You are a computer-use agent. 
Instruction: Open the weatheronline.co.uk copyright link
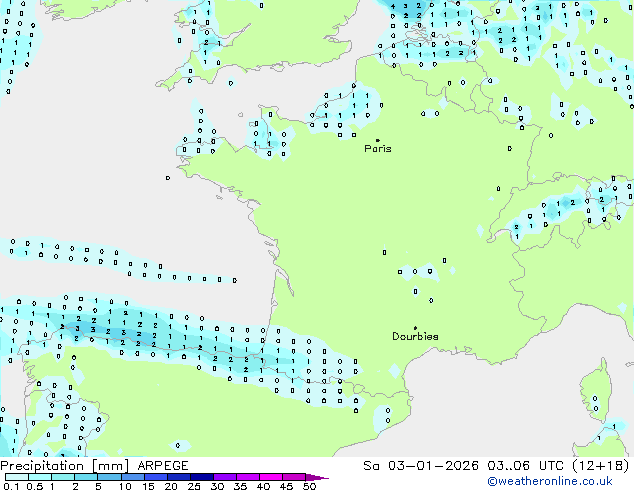pos(550,481)
